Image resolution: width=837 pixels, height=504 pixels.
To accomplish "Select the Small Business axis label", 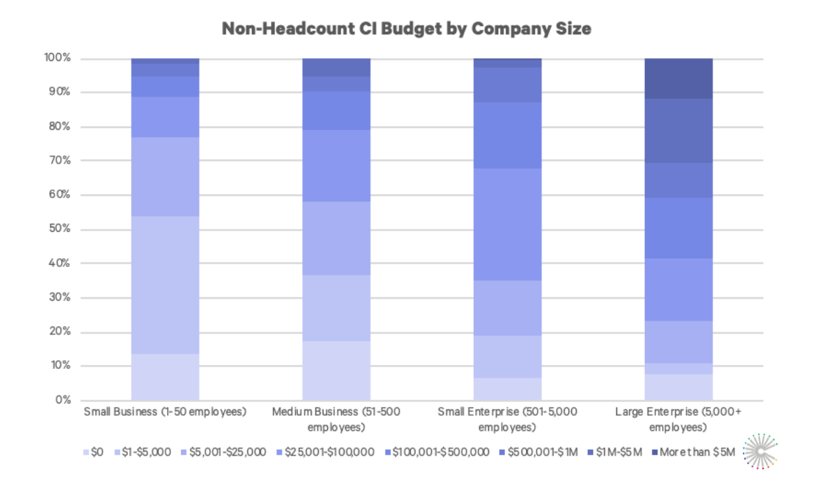I will pos(165,412).
